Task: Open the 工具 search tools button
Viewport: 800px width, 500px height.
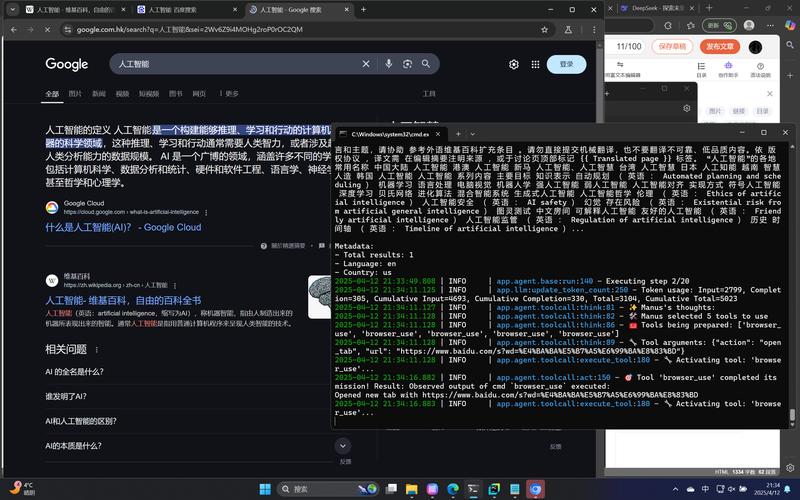Action: pyautogui.click(x=429, y=93)
